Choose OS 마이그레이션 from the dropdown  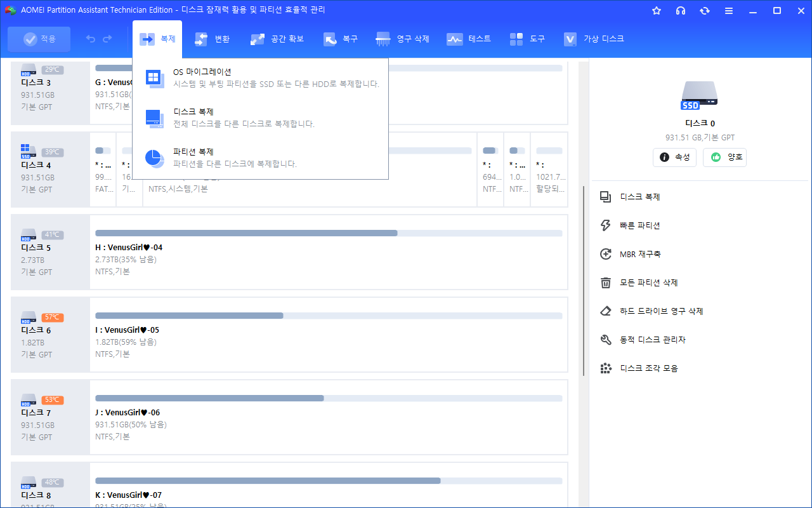pos(261,78)
